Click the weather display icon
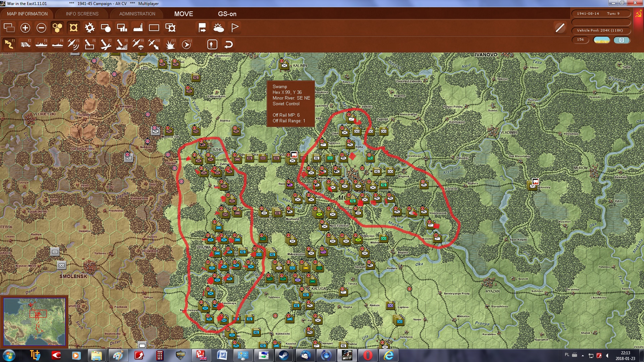This screenshot has width=644, height=362. 218,28
